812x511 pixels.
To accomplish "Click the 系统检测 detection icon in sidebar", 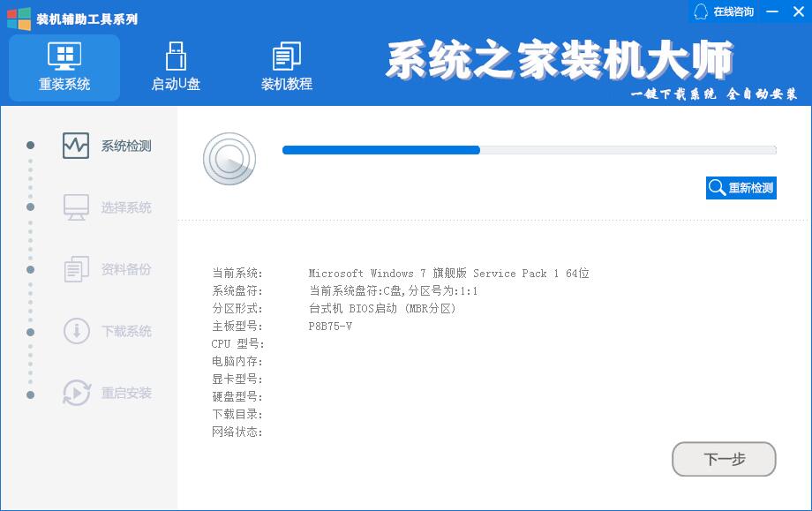I will (x=75, y=146).
